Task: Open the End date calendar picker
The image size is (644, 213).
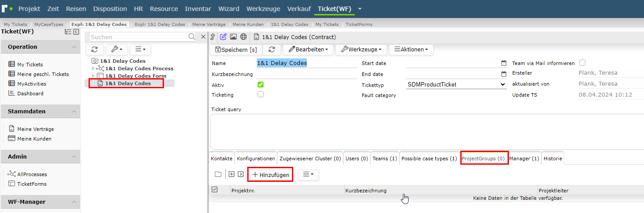Action: pos(504,74)
